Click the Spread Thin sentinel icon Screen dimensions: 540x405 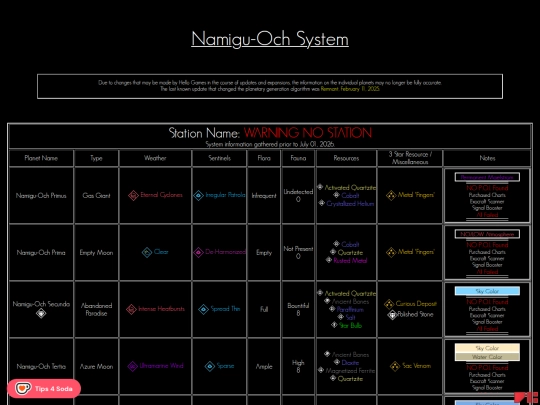(204, 309)
